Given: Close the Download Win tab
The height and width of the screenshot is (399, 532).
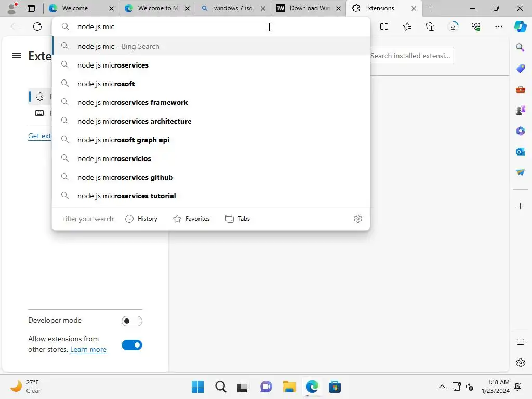Looking at the screenshot, I should pos(338,8).
